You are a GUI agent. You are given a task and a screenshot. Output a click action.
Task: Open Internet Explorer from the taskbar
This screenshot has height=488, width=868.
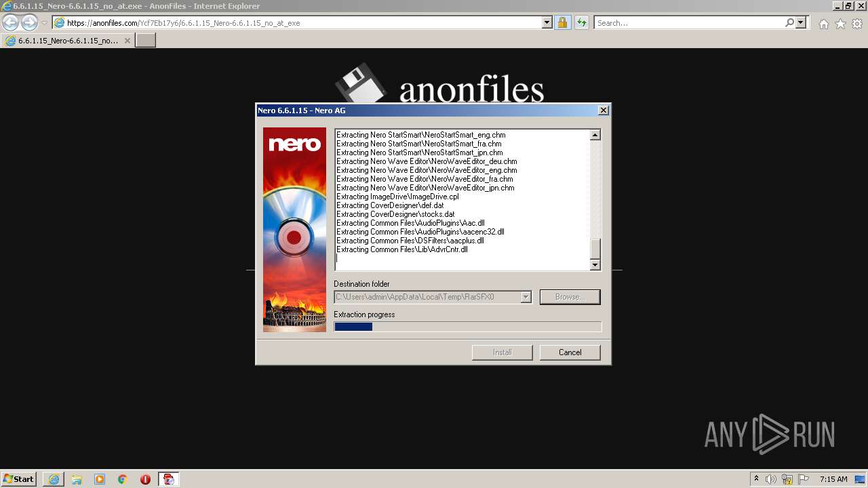tap(54, 479)
